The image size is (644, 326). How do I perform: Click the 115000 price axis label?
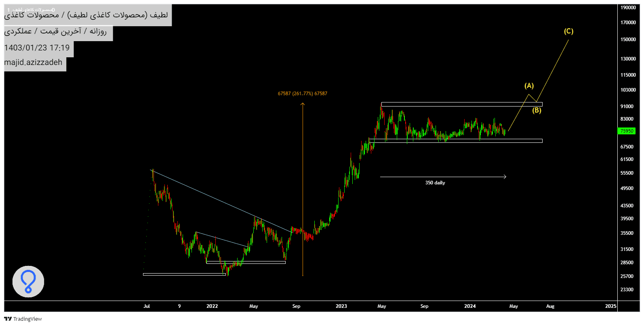click(628, 75)
